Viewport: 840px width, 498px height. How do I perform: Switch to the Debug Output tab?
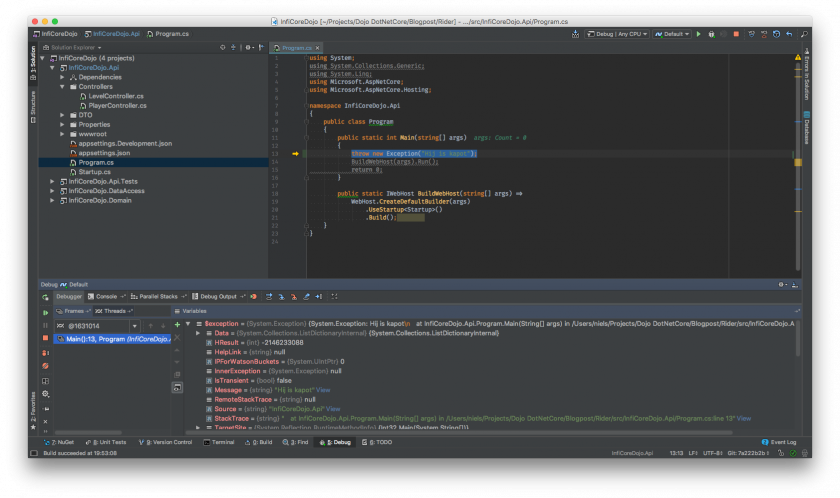[x=218, y=297]
